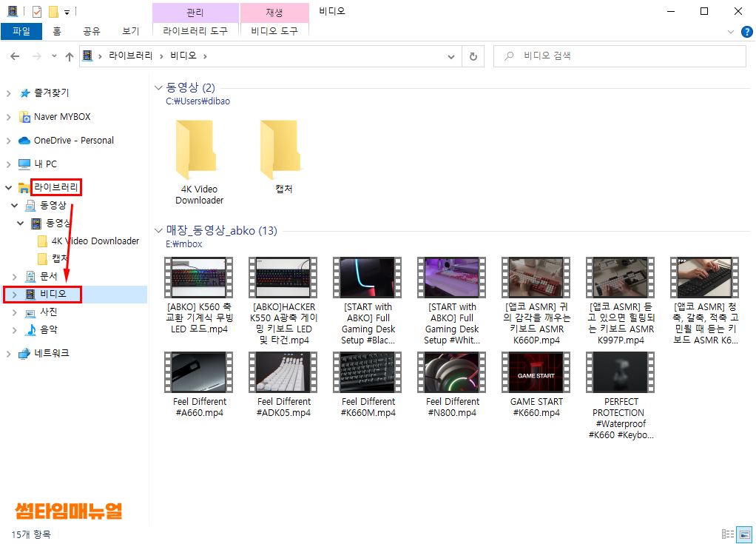The width and height of the screenshot is (756, 544).
Task: Open address bar history dropdown
Action: pyautogui.click(x=450, y=56)
